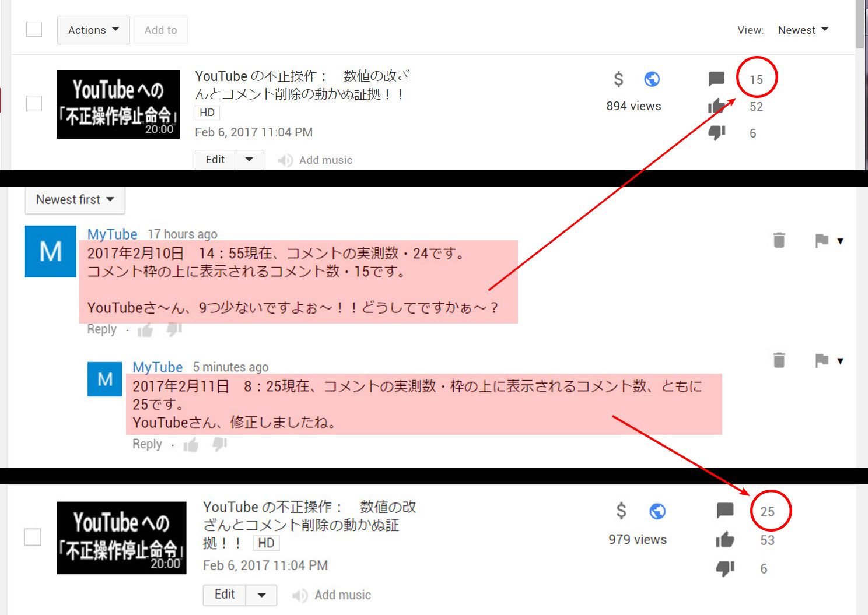This screenshot has width=868, height=615.
Task: Open the flag menu arrow on the 5 minutes reply
Action: click(841, 361)
